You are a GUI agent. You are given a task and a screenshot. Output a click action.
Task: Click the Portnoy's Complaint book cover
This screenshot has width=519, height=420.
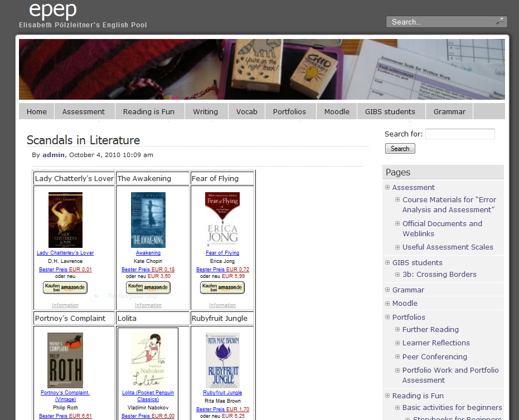tap(65, 360)
